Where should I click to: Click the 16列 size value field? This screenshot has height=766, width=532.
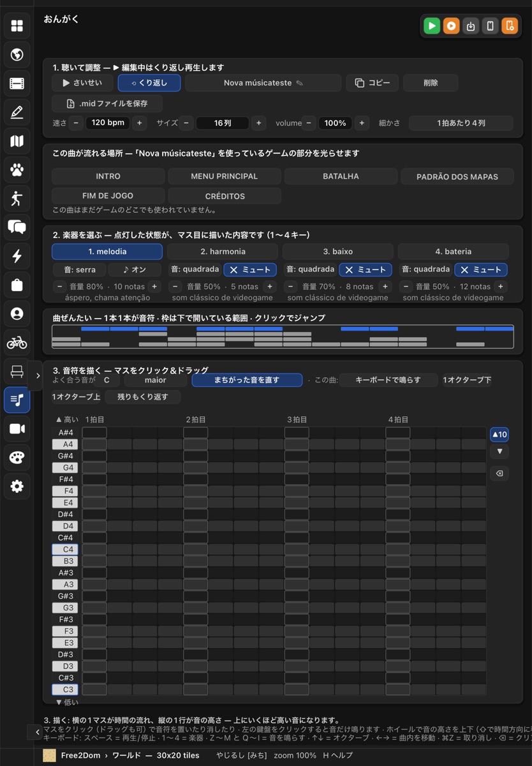pos(223,123)
